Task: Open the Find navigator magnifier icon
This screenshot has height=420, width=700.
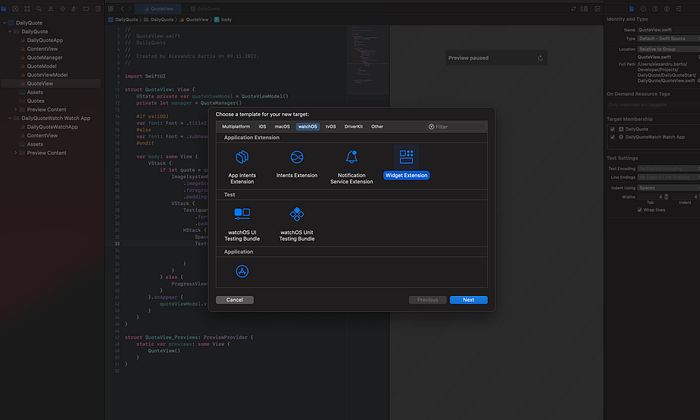Action: click(x=39, y=8)
